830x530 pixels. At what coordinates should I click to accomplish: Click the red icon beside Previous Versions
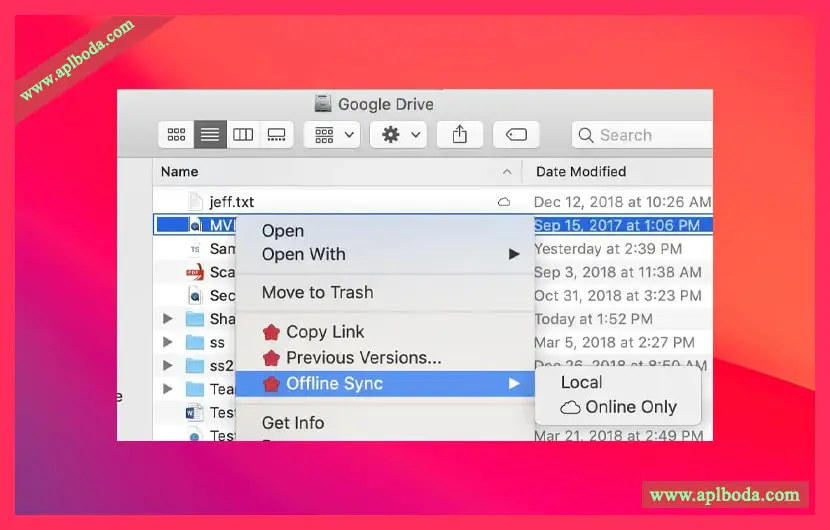tap(272, 358)
